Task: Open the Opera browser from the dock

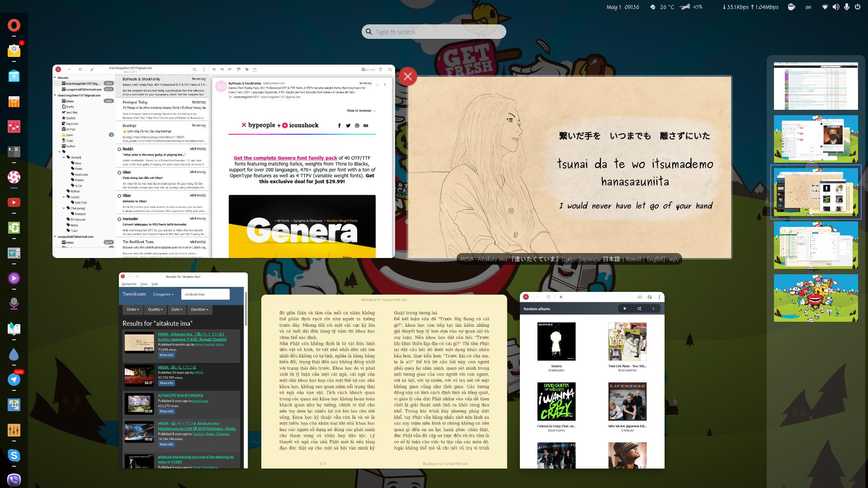Action: pyautogui.click(x=14, y=25)
